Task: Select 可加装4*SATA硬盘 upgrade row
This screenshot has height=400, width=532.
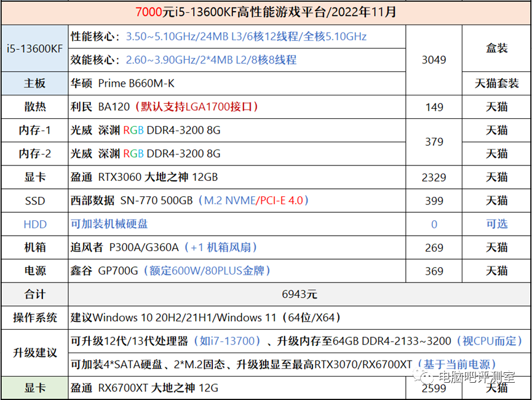Action: point(300,365)
